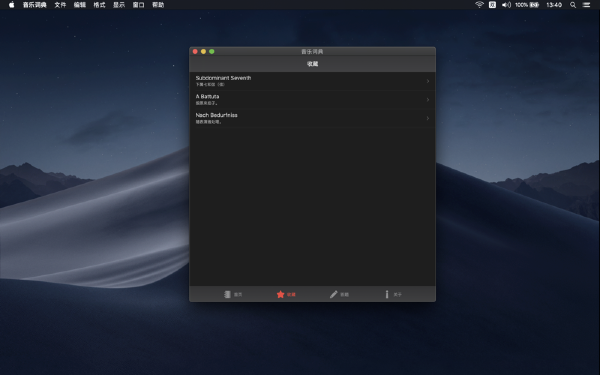Open the info "i" about tab
600x375 pixels.
(393, 294)
